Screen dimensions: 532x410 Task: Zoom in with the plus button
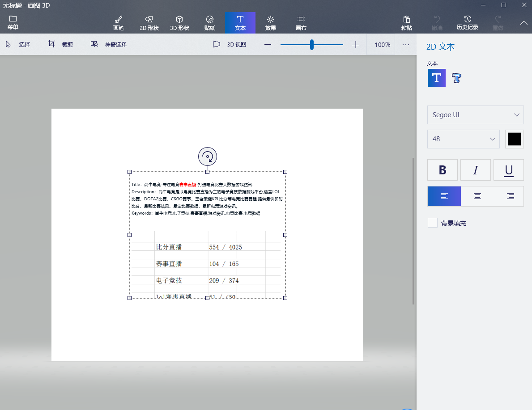pos(356,45)
